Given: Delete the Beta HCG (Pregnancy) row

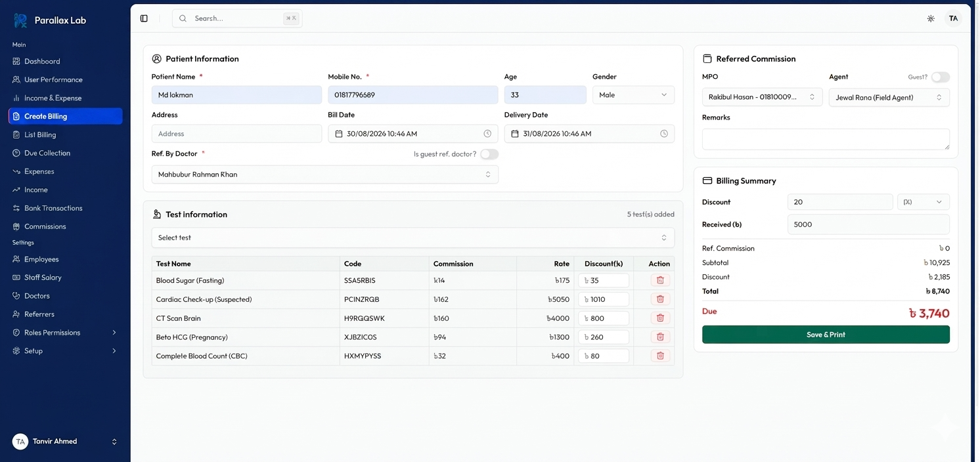Looking at the screenshot, I should (x=660, y=337).
